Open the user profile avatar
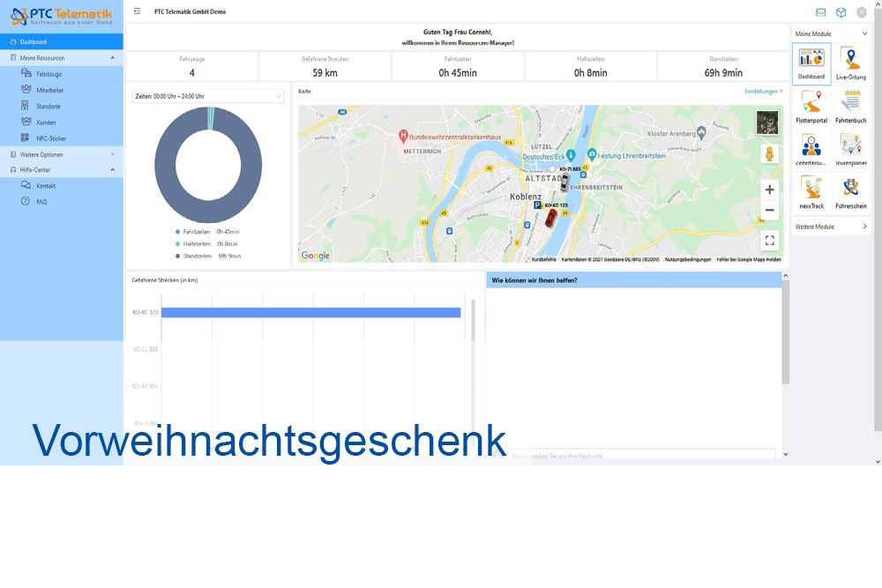The height and width of the screenshot is (588, 882). (x=862, y=12)
